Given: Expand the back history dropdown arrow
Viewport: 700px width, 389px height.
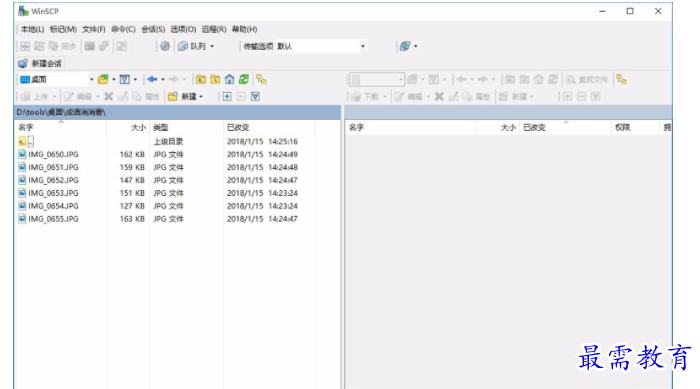Looking at the screenshot, I should 163,79.
